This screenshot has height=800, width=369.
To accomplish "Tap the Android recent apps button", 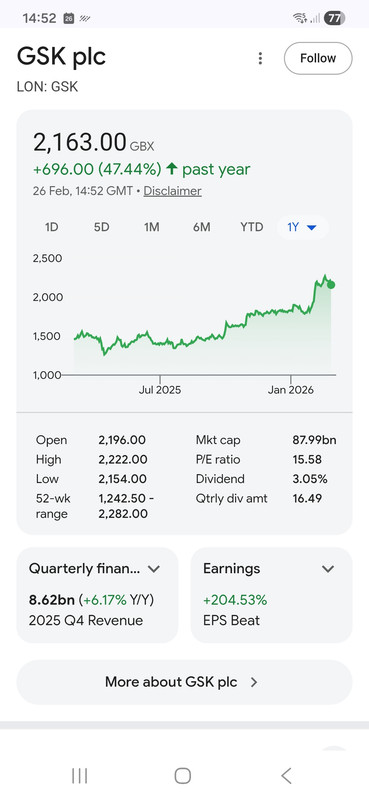I will coord(80,776).
